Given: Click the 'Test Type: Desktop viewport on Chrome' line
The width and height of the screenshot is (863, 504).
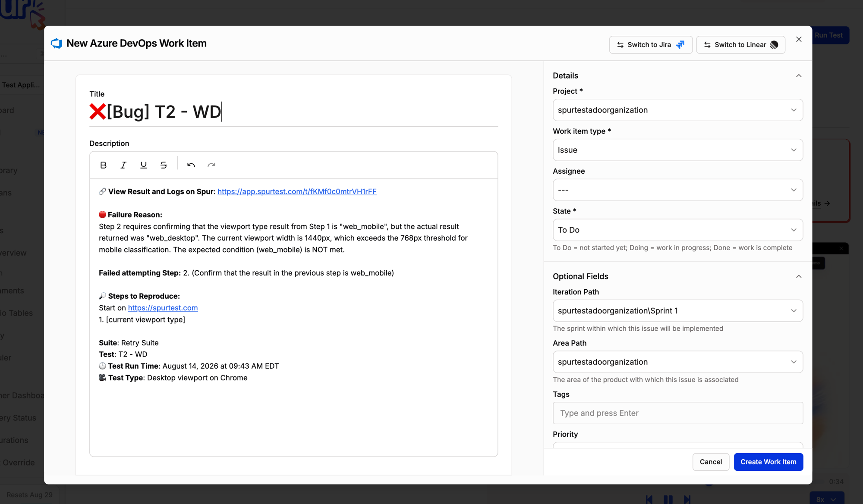Looking at the screenshot, I should [173, 378].
